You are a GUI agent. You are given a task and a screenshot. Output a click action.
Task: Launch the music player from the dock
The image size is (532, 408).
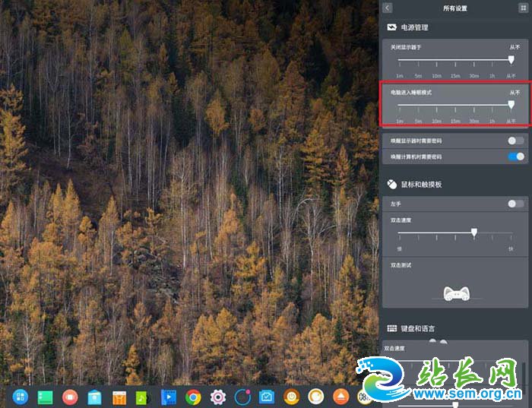pyautogui.click(x=142, y=396)
